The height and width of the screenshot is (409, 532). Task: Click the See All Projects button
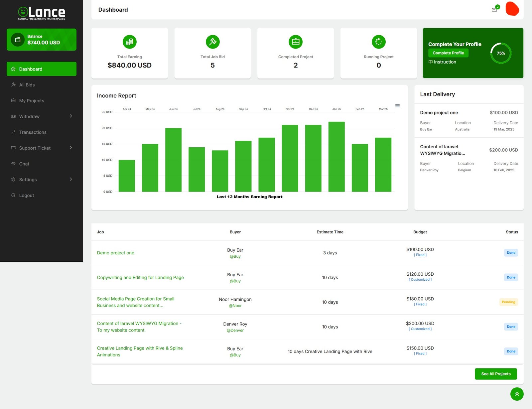[496, 374]
